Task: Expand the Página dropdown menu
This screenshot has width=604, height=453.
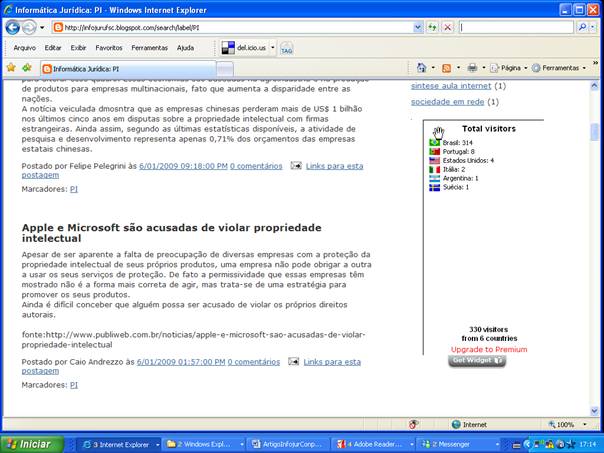Action: pyautogui.click(x=510, y=68)
